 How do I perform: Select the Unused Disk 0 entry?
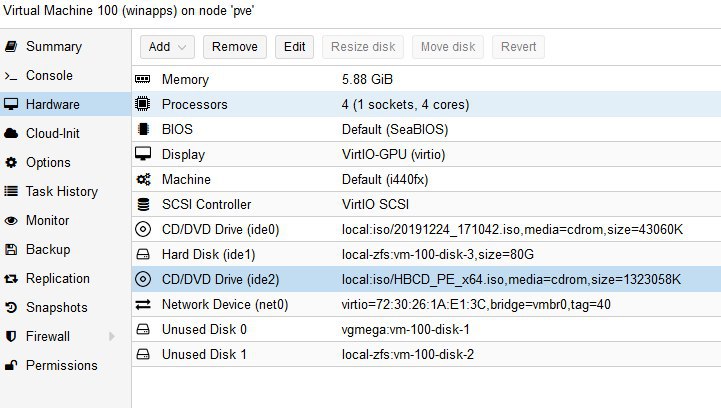426,329
